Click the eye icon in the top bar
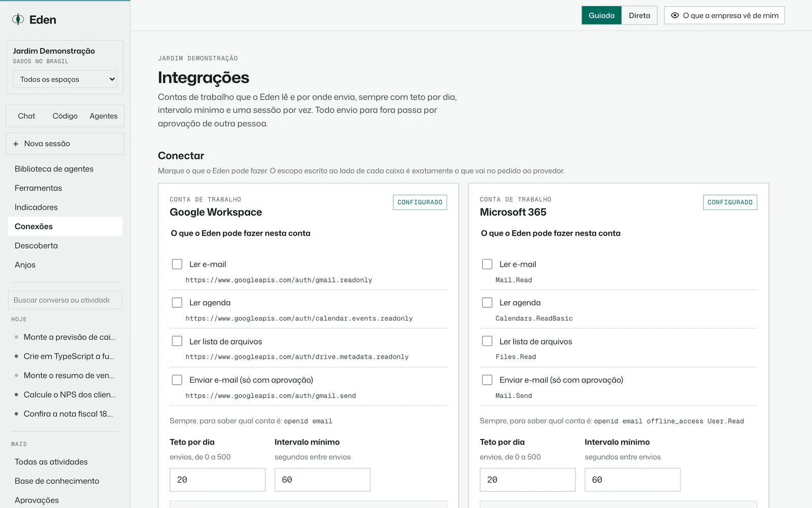 675,15
